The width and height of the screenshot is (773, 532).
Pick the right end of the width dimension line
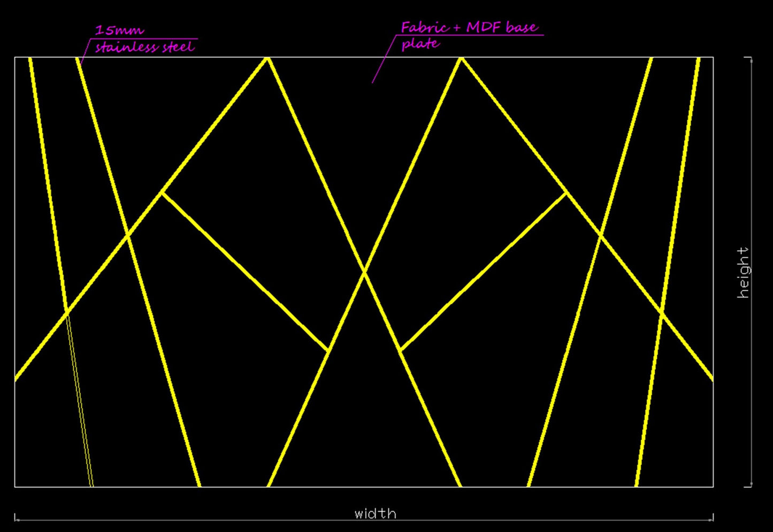pos(713,517)
